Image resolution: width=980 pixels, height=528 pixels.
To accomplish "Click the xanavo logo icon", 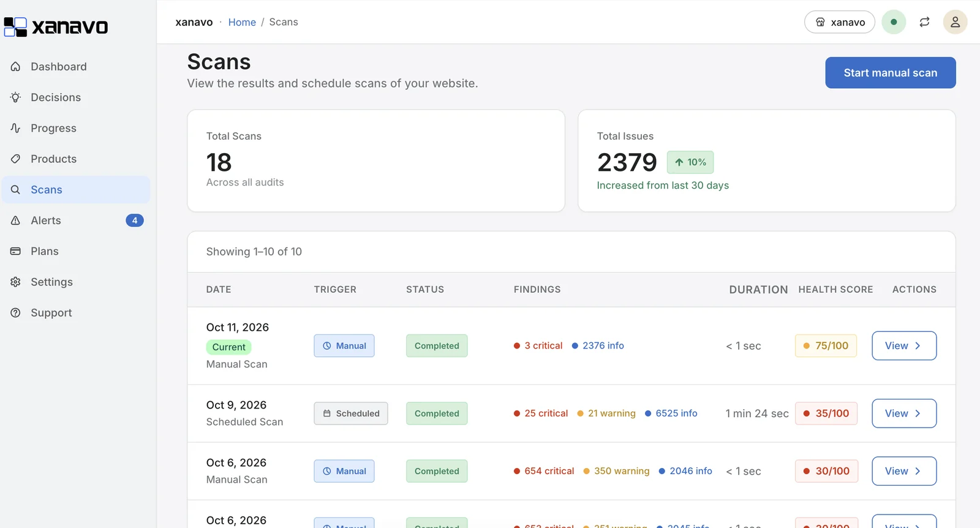I will point(15,26).
